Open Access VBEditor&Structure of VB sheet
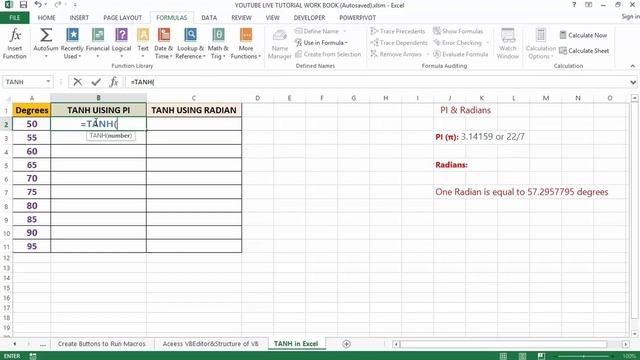Image resolution: width=640 pixels, height=360 pixels. [x=211, y=344]
